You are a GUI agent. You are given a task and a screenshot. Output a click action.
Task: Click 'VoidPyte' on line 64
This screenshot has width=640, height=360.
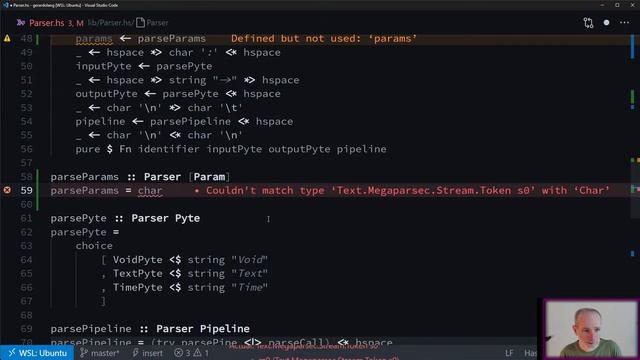(138, 260)
